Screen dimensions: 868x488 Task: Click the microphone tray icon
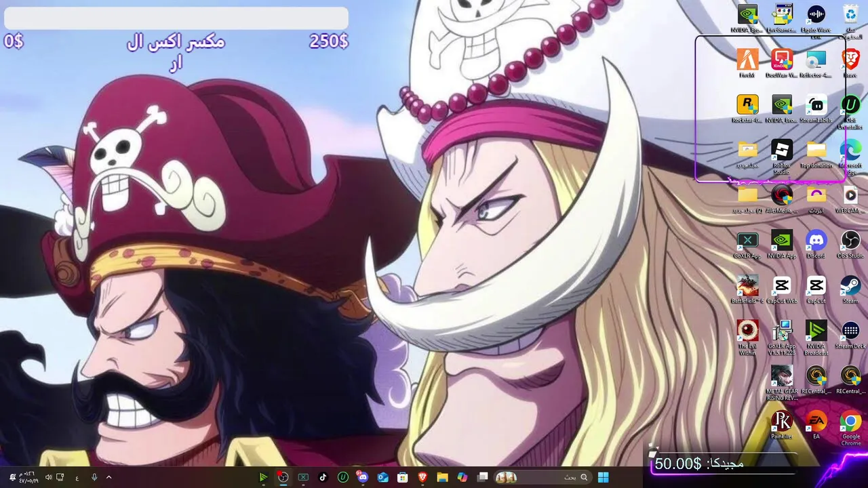click(94, 477)
